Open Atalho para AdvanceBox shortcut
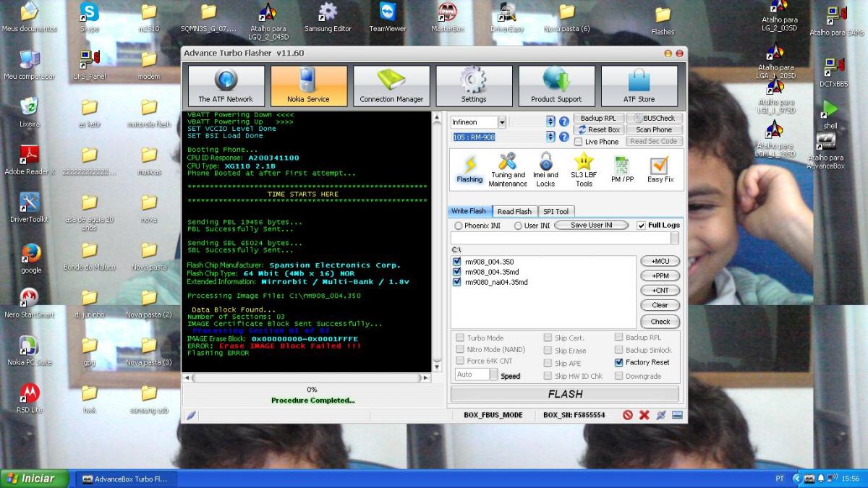This screenshot has width=868, height=488. pos(826,151)
